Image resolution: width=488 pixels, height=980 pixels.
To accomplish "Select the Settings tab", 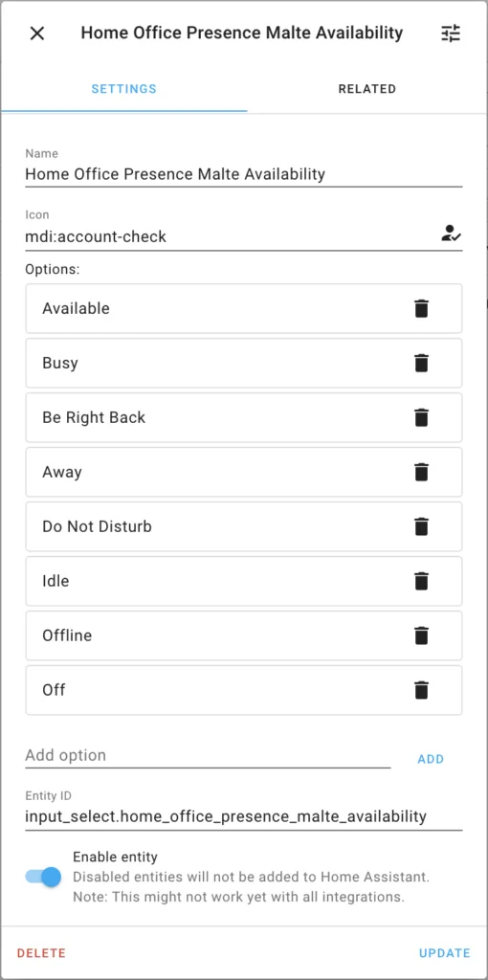I will coord(124,89).
